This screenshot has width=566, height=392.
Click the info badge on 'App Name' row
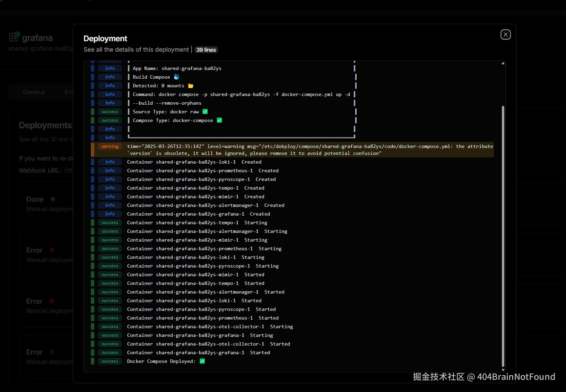click(110, 68)
